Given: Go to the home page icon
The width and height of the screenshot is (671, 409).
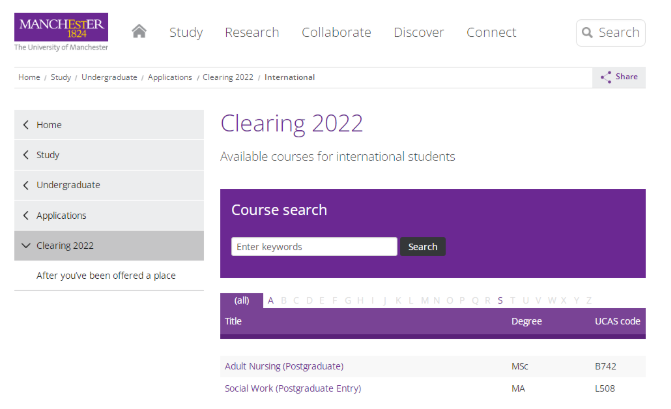Looking at the screenshot, I should (x=139, y=32).
